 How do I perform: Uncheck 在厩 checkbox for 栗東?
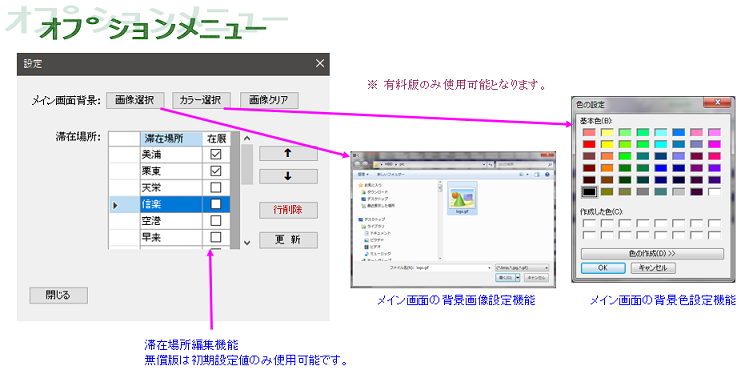(216, 171)
